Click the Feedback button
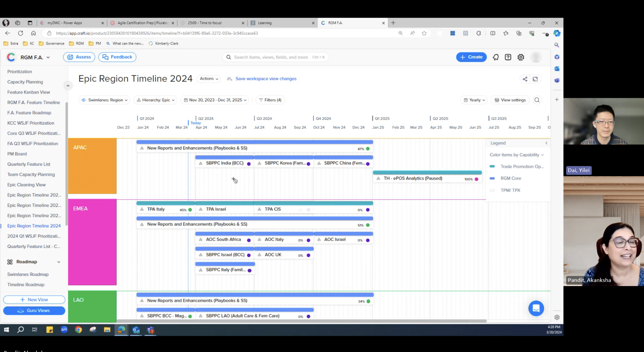 [117, 57]
